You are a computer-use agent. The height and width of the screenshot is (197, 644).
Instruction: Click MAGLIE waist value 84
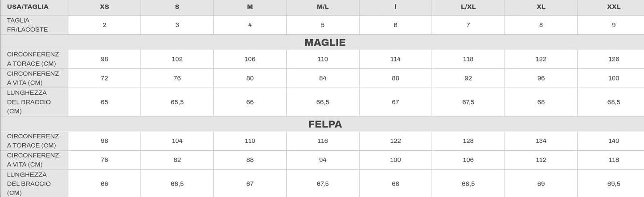[x=323, y=78]
